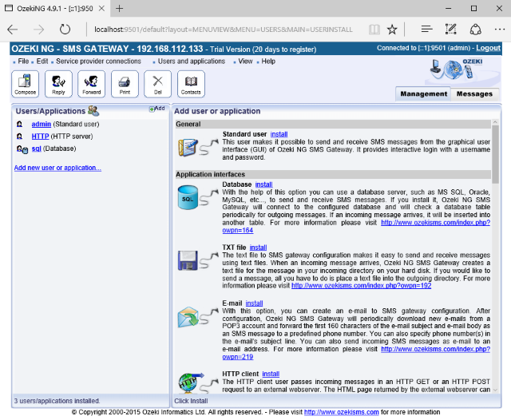Install the Standard user
The height and width of the screenshot is (420, 511).
click(279, 134)
